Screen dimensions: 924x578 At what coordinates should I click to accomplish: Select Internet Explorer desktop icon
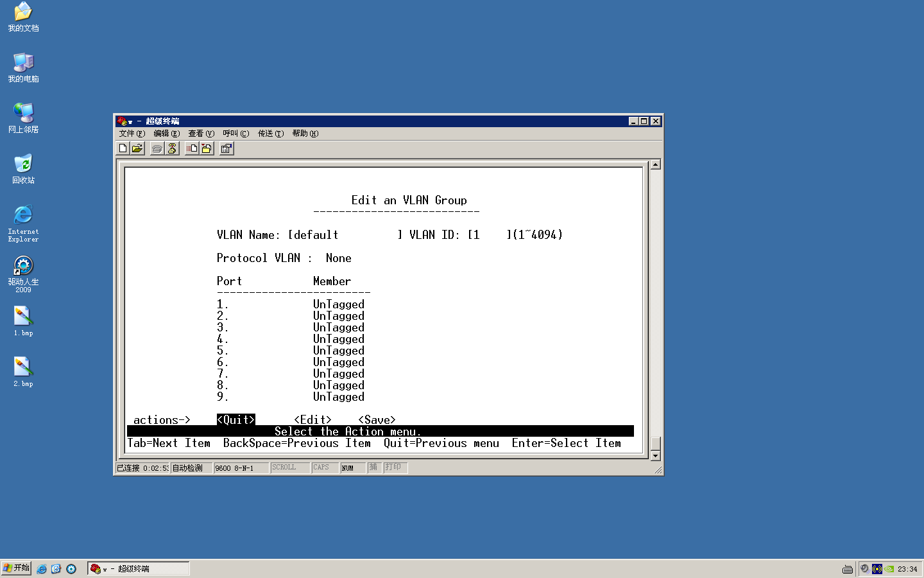(x=23, y=223)
